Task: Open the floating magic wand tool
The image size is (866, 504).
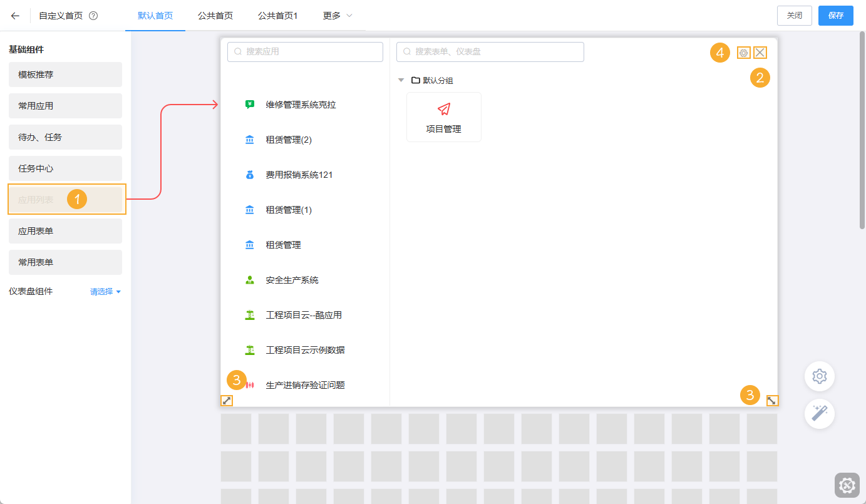Action: (x=819, y=414)
